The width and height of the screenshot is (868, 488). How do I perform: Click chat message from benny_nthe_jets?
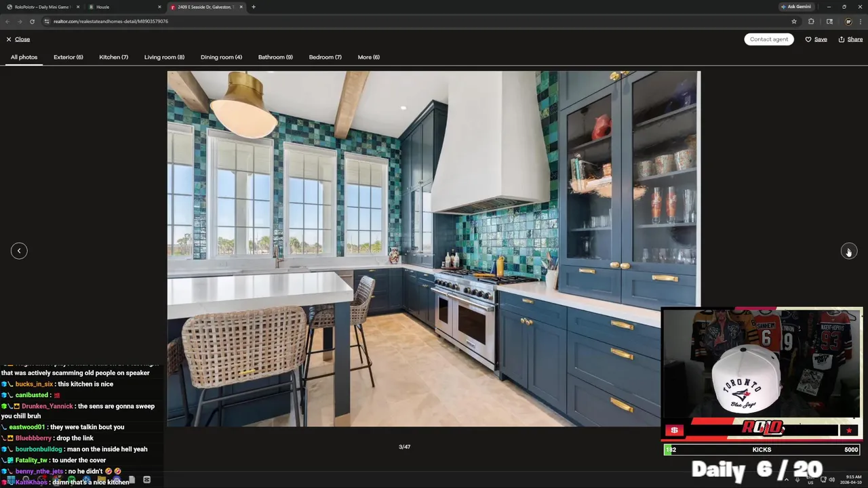click(62, 471)
